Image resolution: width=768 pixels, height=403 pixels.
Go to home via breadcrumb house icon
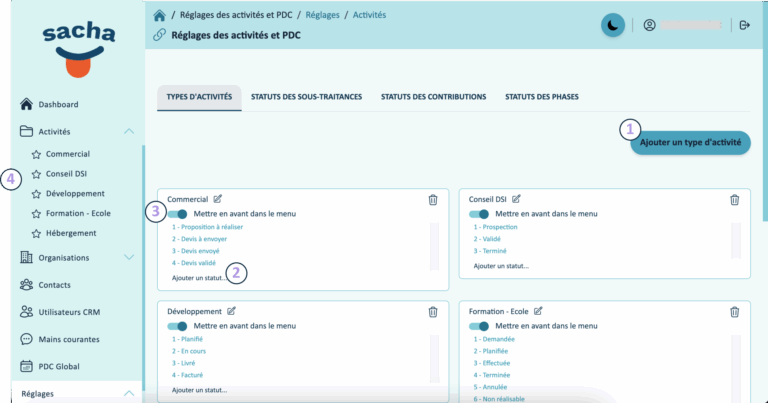tap(159, 16)
